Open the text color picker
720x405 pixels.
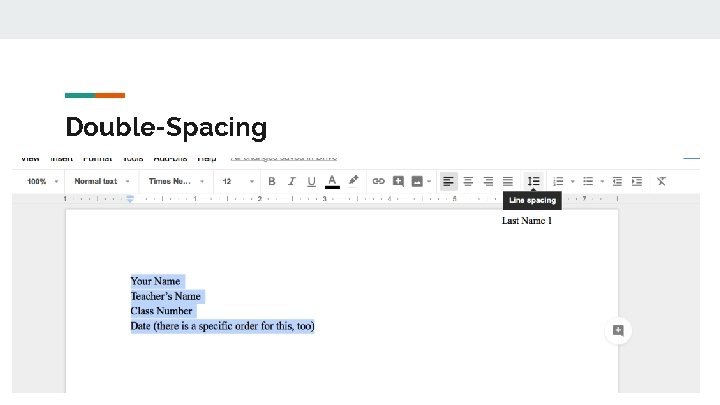click(x=332, y=181)
